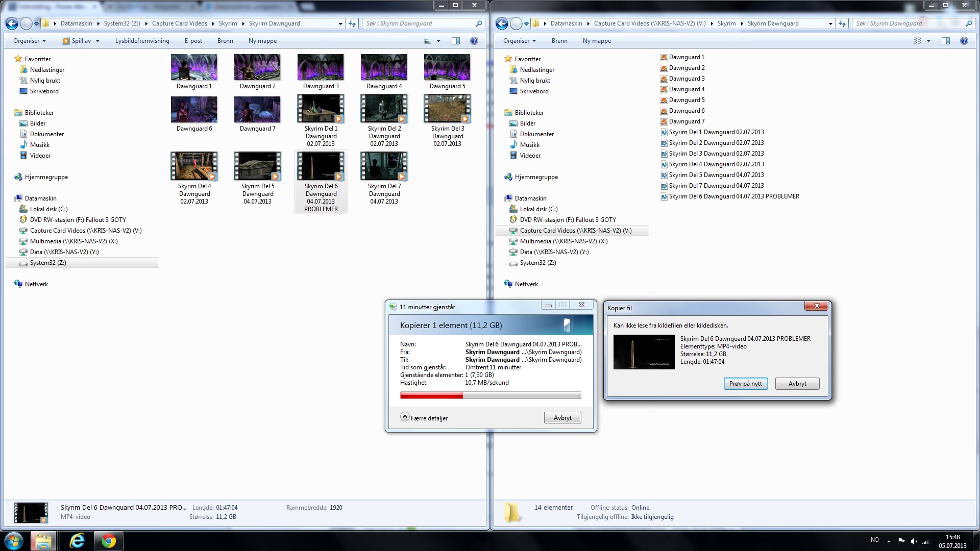Open address history dropdown in right window
980x551 pixels.
pyautogui.click(x=830, y=23)
